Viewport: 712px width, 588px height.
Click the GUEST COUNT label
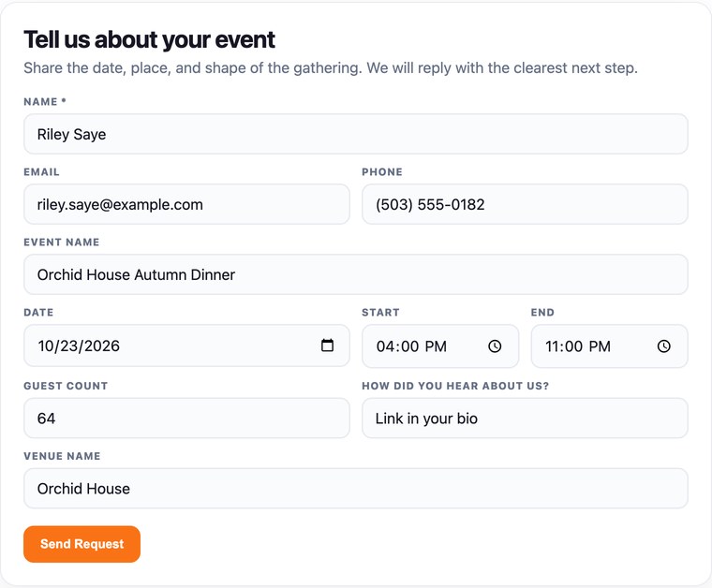[66, 386]
